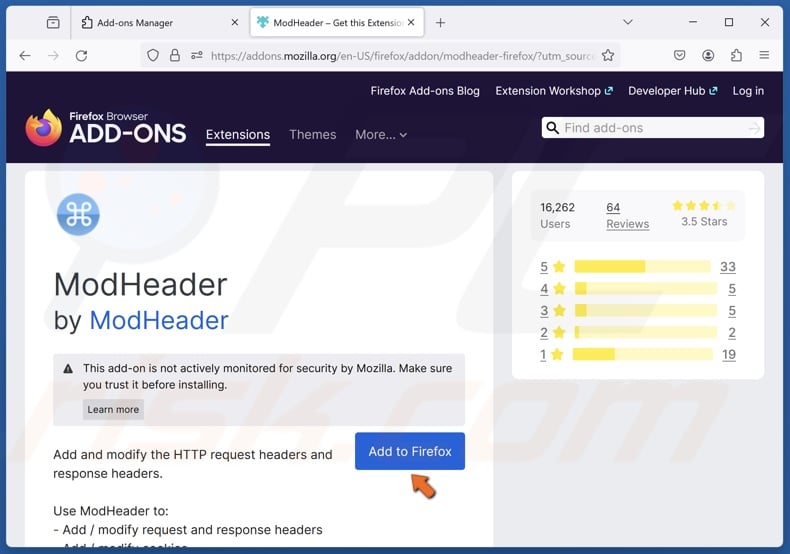Open the tracking protection shield icon
The image size is (790, 554).
[153, 55]
